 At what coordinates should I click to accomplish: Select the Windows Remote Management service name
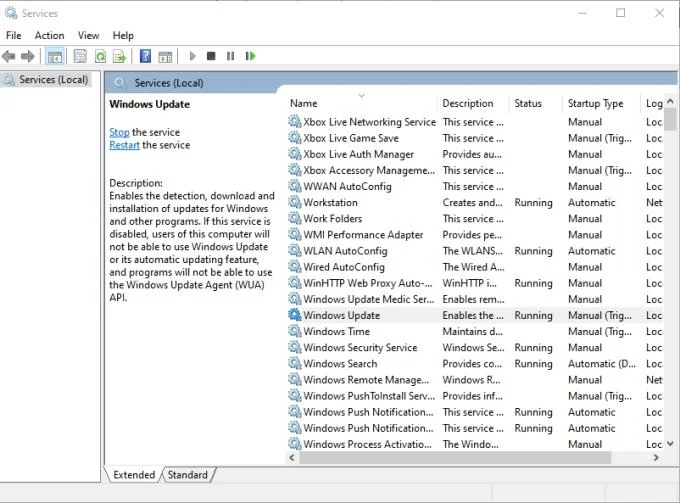(366, 379)
